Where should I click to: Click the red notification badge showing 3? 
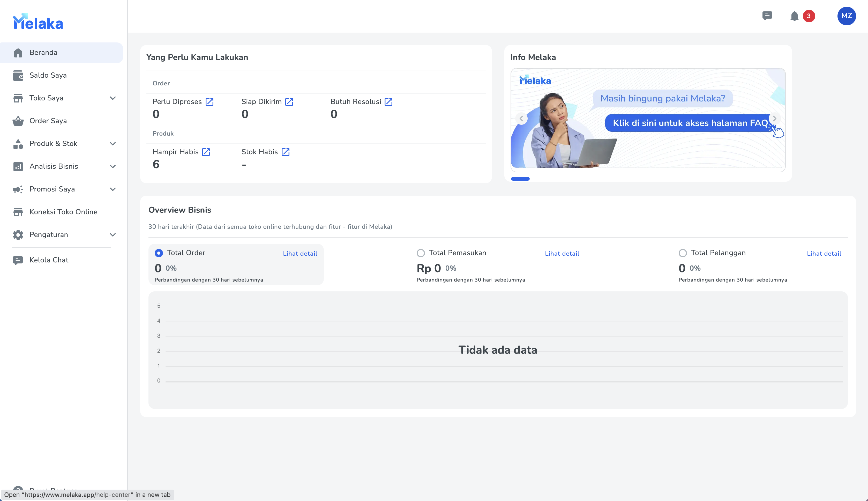(x=809, y=16)
